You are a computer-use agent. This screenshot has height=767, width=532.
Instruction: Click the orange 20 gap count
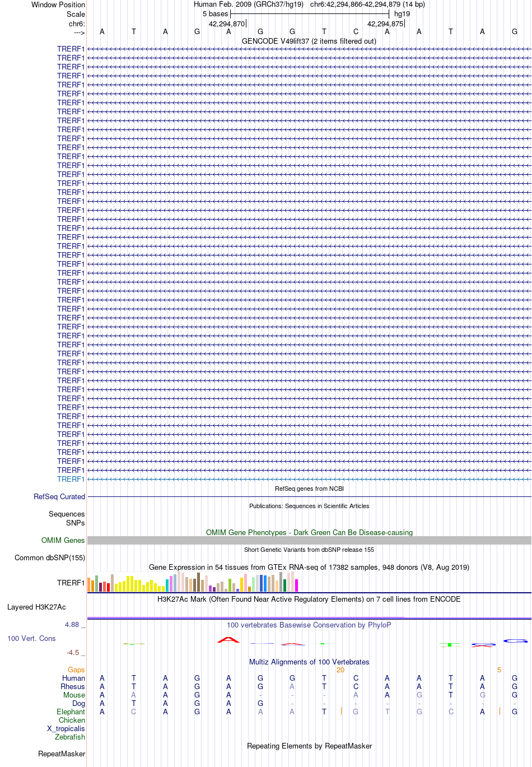tap(340, 670)
